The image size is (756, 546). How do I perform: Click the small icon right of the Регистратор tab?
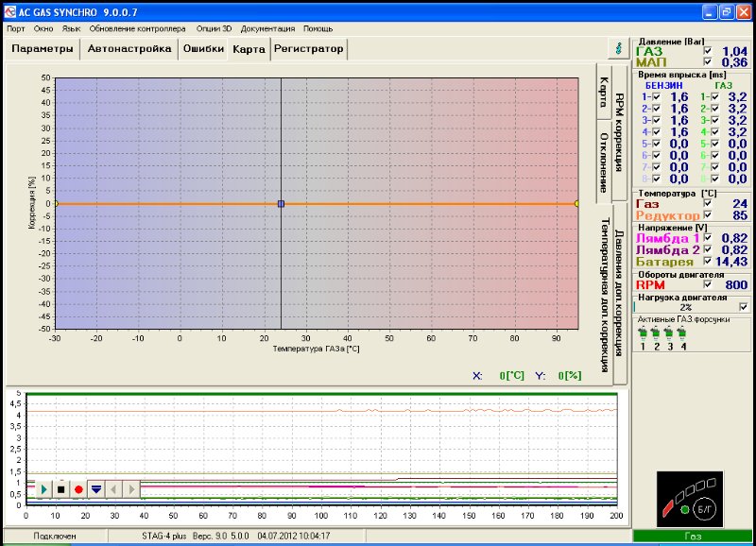[x=618, y=46]
